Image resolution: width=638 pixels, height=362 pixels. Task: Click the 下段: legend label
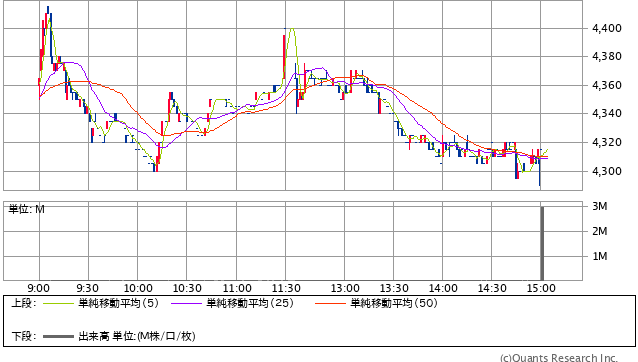[x=24, y=336]
